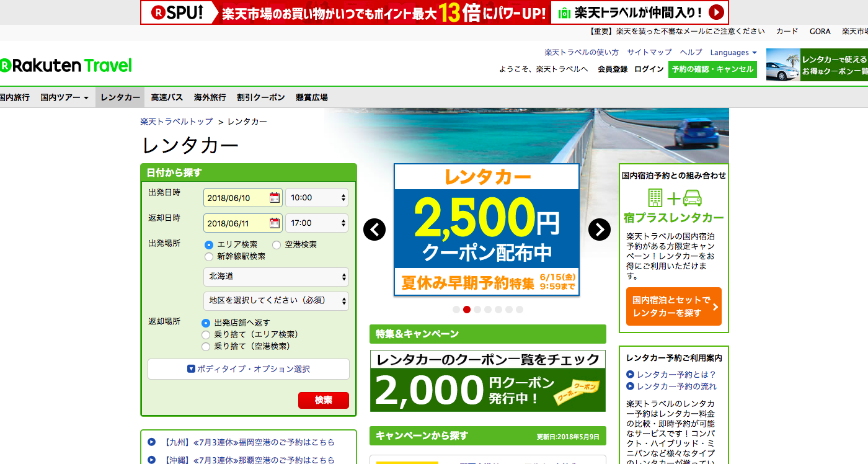The image size is (868, 464).
Task: Open the Languages dropdown
Action: [733, 53]
